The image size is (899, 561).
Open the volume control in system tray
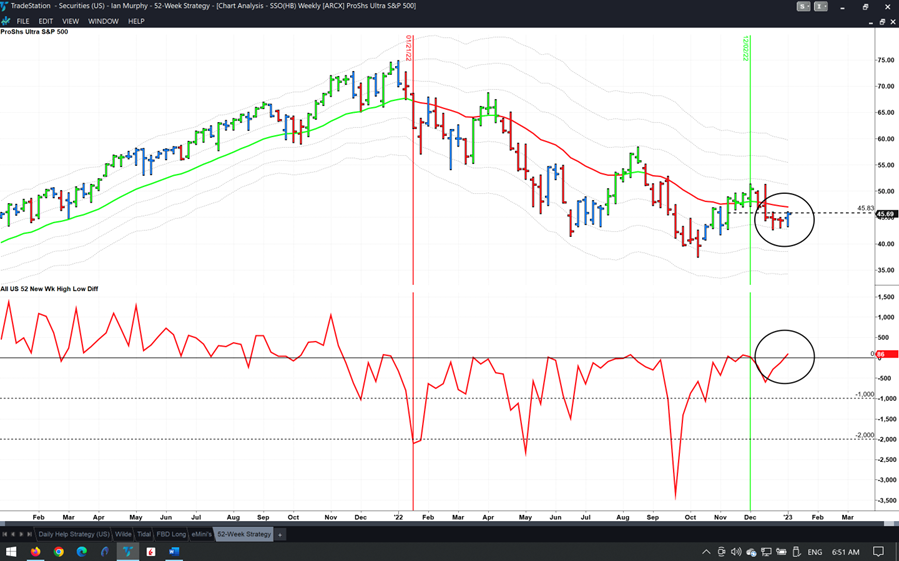coord(736,552)
